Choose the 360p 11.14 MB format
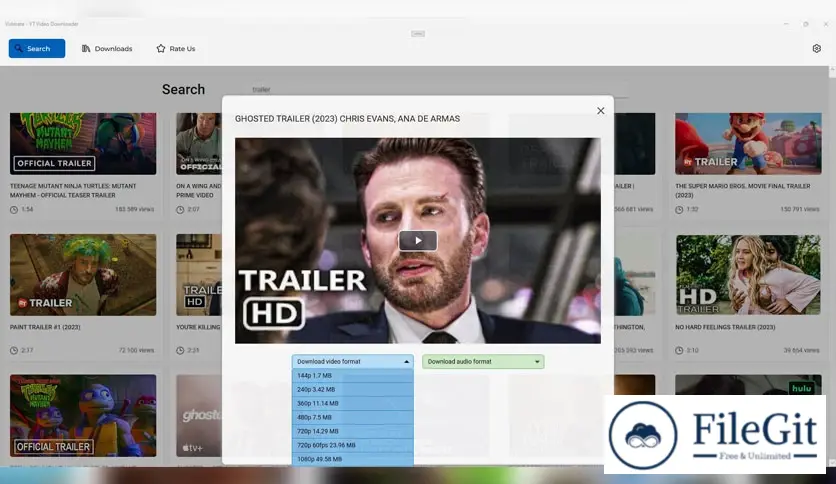The width and height of the screenshot is (836, 484). [x=352, y=404]
